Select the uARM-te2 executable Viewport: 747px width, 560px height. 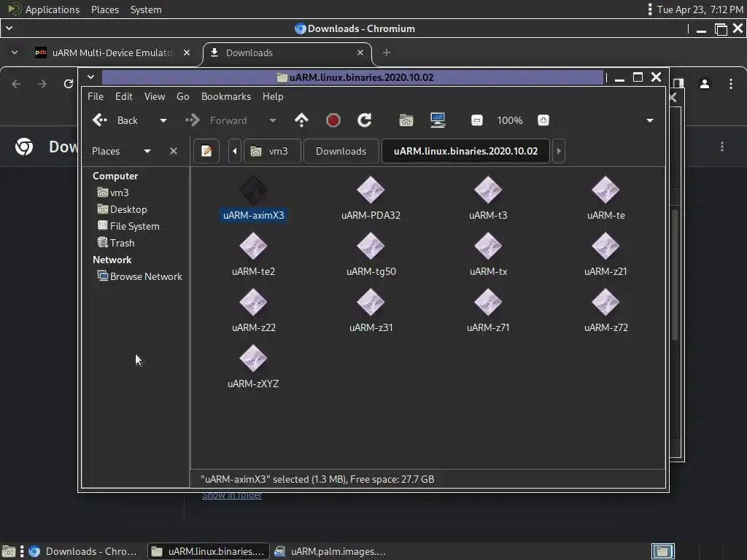pyautogui.click(x=253, y=246)
